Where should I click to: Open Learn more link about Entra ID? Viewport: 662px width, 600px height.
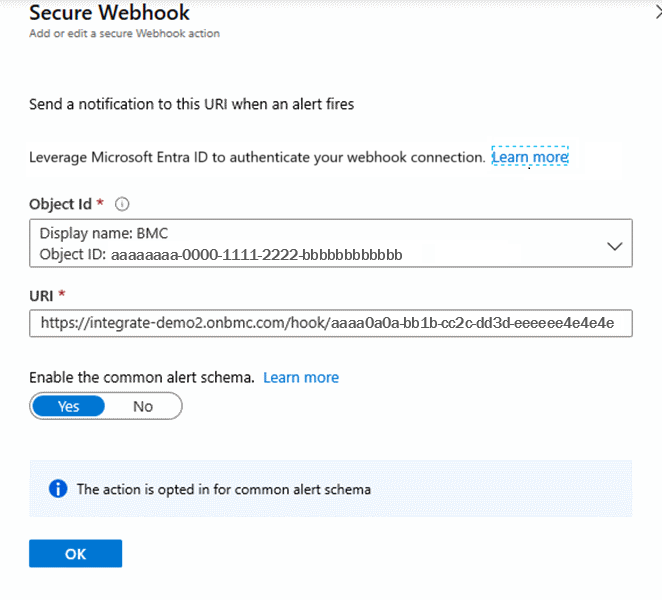(530, 157)
